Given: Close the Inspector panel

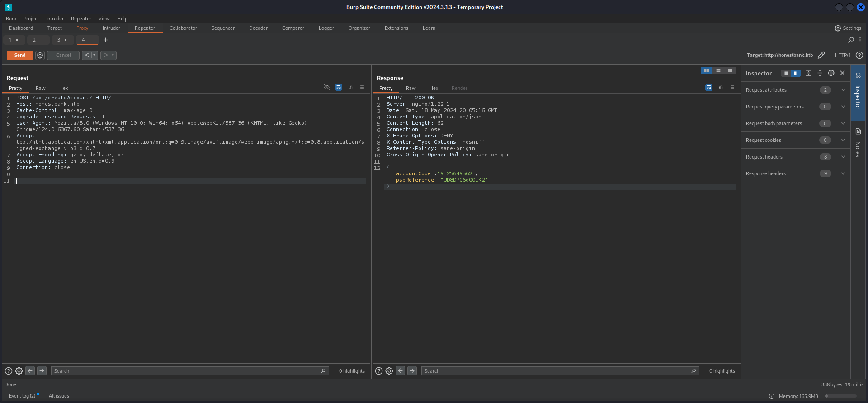Looking at the screenshot, I should click(x=843, y=73).
